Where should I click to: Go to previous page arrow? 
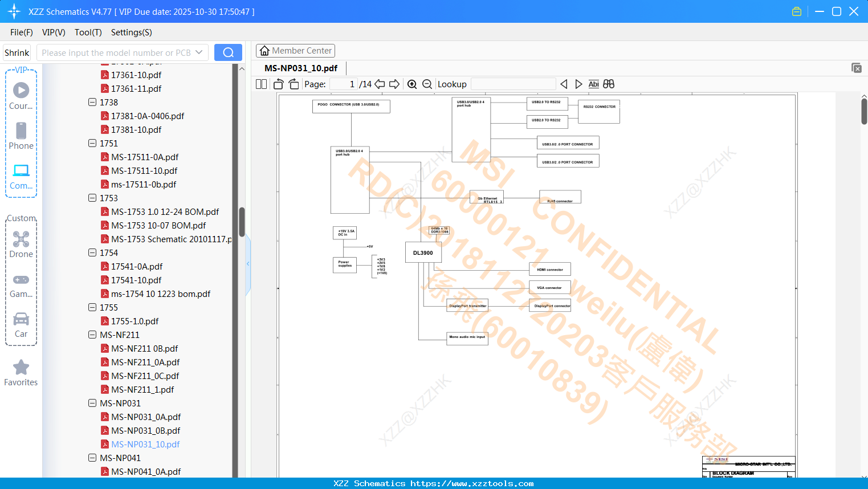pyautogui.click(x=380, y=84)
